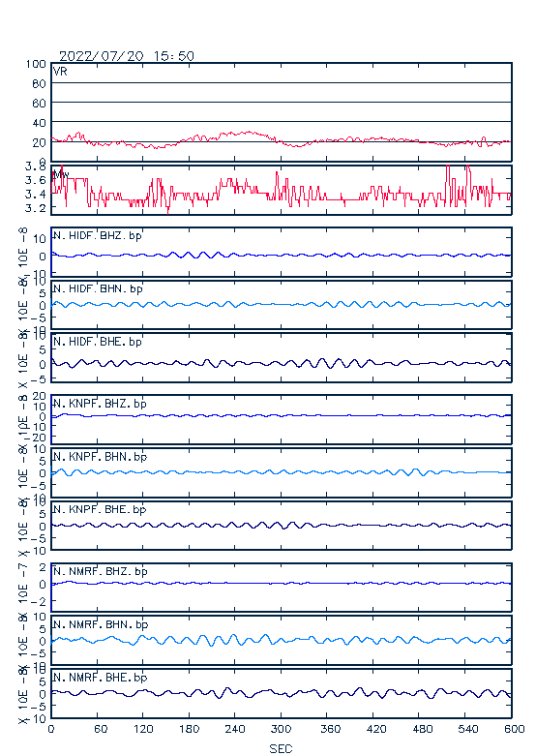The height and width of the screenshot is (756, 536).
Task: Click the 60 tick on the time axis
Action: click(x=101, y=729)
